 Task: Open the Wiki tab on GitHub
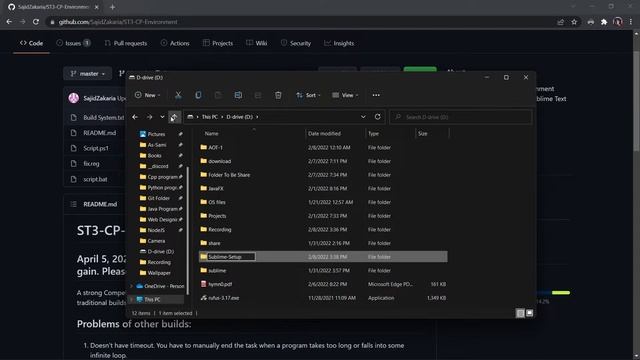(x=257, y=43)
